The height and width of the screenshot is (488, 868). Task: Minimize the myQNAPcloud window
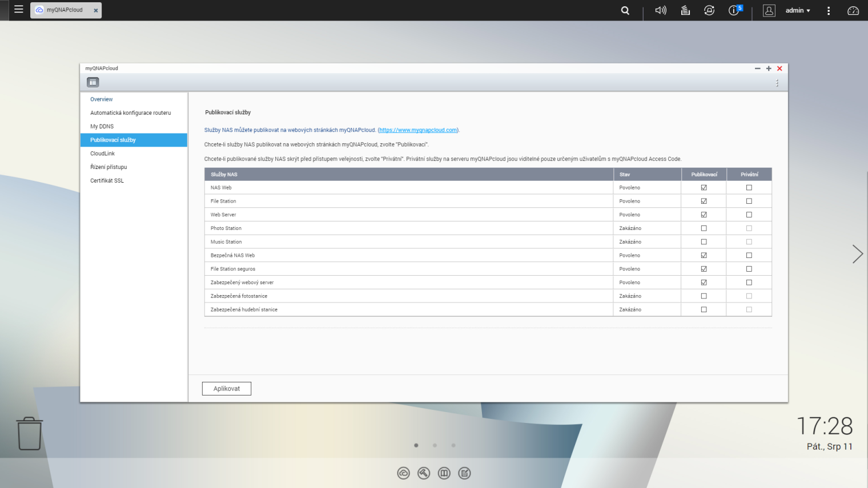coord(758,68)
